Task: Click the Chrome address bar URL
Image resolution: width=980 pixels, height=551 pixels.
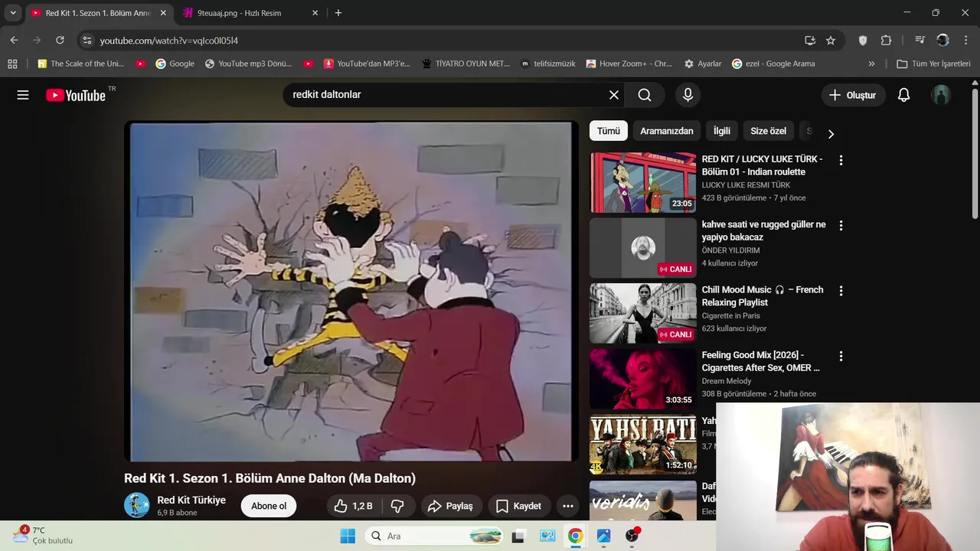Action: (168, 41)
